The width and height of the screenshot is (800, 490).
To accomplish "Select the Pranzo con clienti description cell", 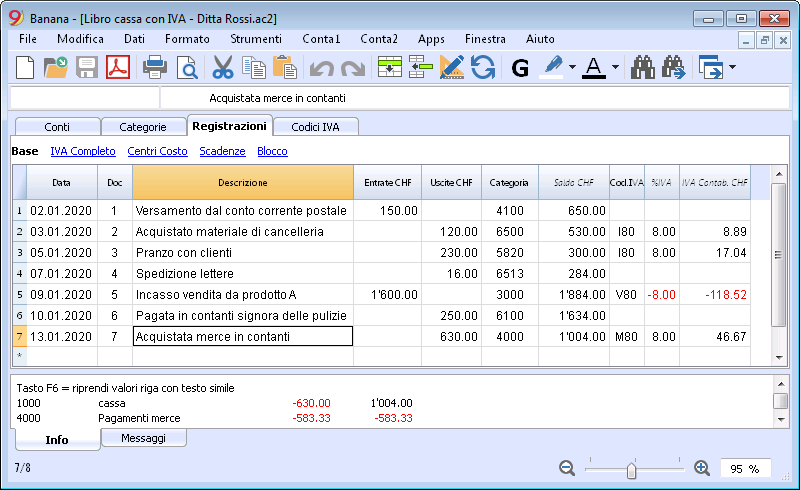I will [x=243, y=253].
